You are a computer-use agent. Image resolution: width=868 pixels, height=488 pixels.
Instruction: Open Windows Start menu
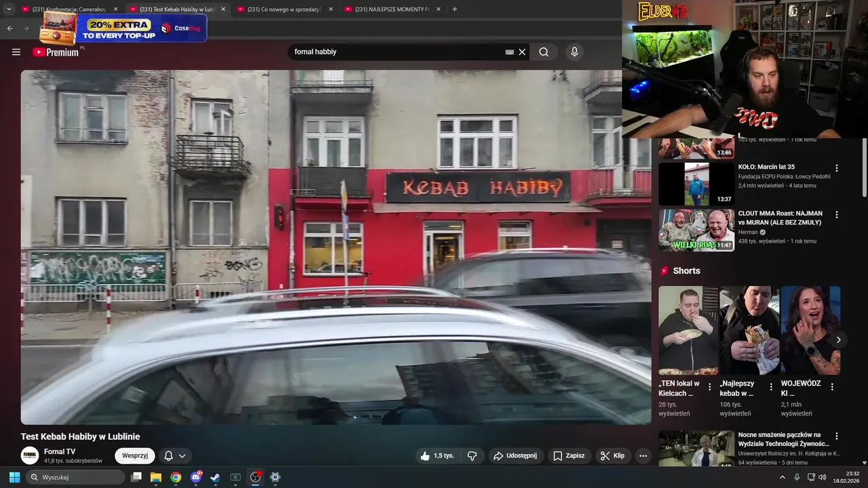14,477
